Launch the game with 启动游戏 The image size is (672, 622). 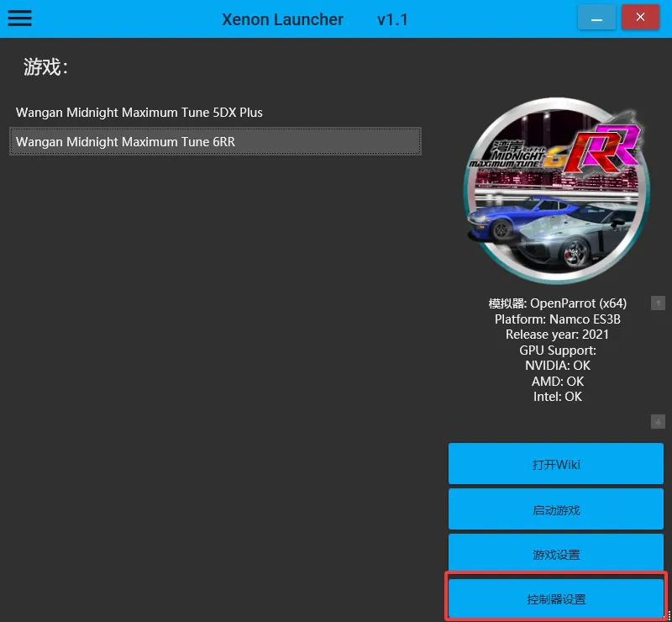pos(556,509)
